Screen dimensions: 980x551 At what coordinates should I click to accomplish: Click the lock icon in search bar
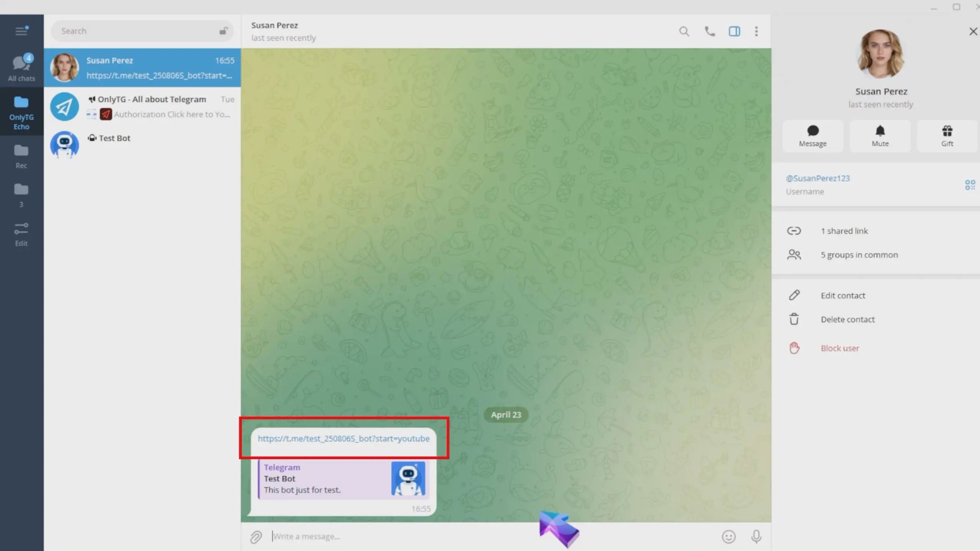point(224,31)
